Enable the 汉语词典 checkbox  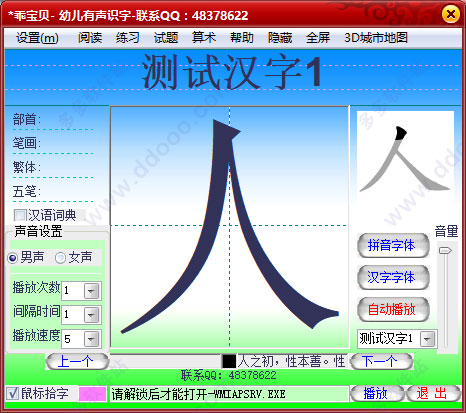tap(20, 215)
